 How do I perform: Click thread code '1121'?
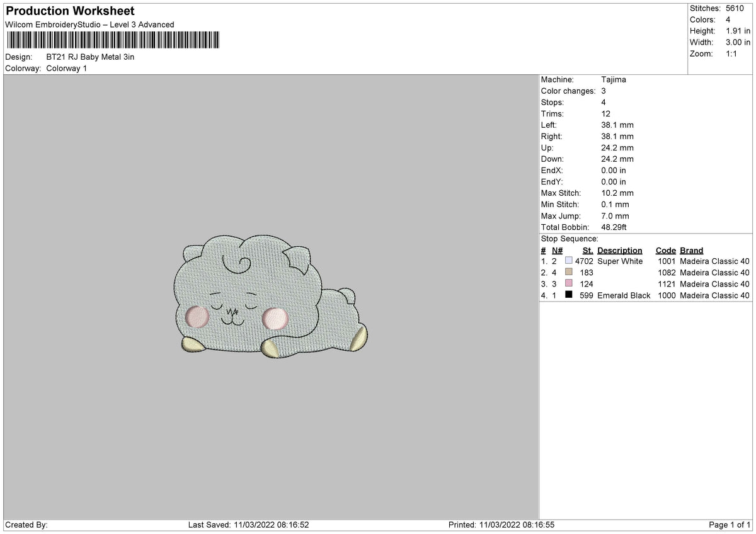pyautogui.click(x=666, y=283)
